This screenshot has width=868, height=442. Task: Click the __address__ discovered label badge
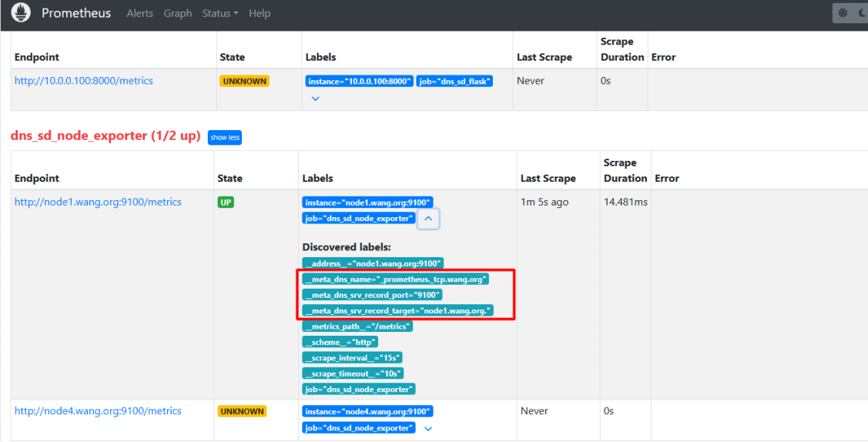373,263
